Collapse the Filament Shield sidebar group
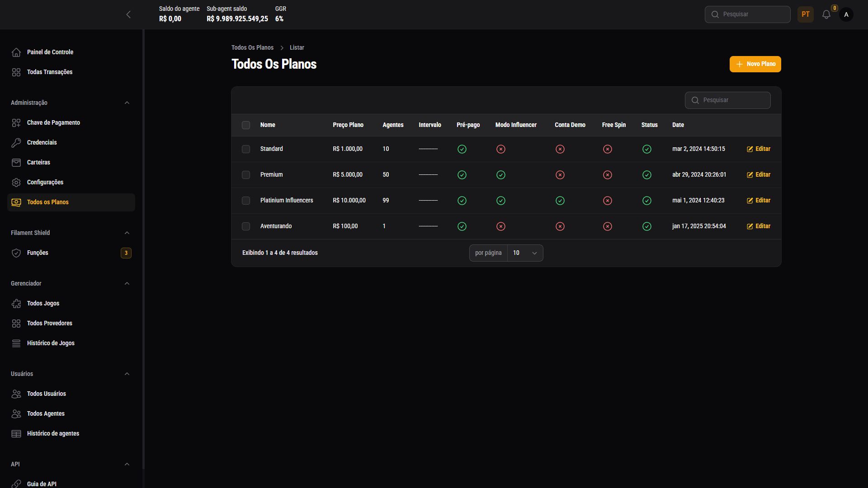Viewport: 868px width, 488px height. coord(127,233)
